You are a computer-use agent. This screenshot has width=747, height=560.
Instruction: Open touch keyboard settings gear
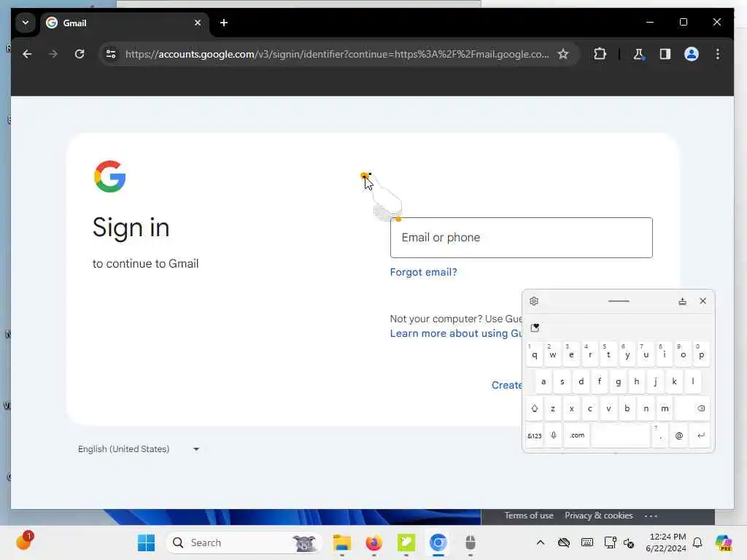534,301
